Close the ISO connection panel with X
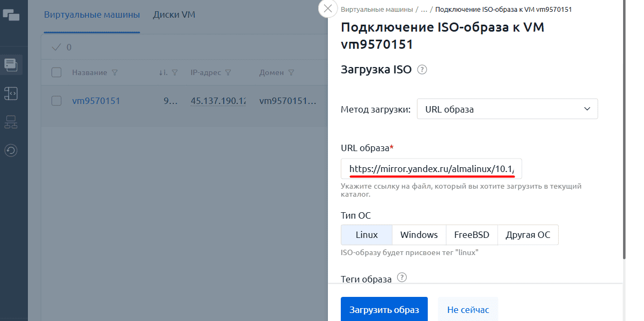Viewport: 644px width, 321px height. (328, 9)
